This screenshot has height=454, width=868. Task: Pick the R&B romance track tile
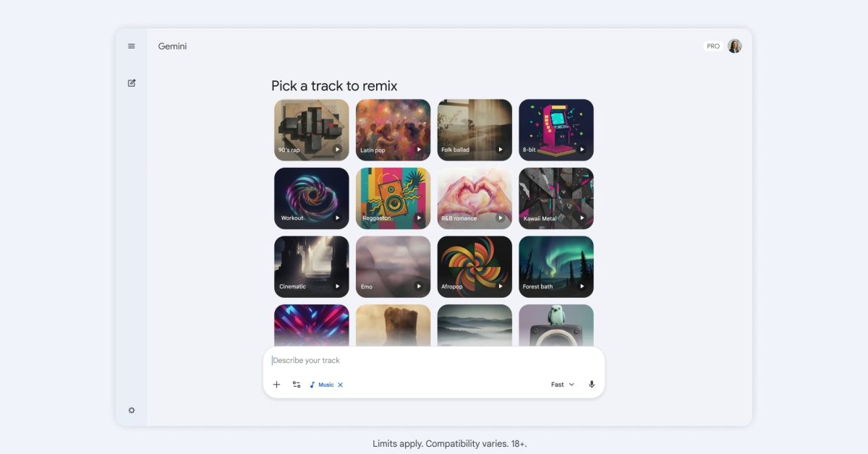pyautogui.click(x=475, y=198)
